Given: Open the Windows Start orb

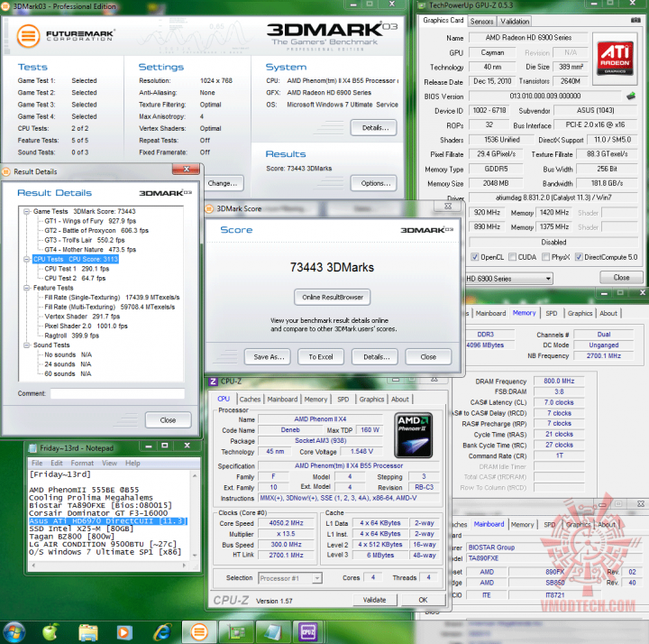Looking at the screenshot, I should tap(14, 632).
